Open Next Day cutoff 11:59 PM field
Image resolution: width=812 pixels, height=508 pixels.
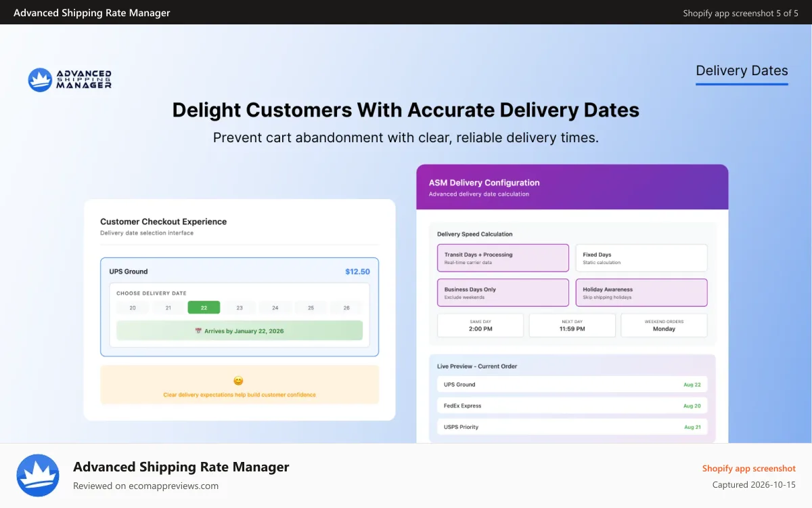(572, 325)
